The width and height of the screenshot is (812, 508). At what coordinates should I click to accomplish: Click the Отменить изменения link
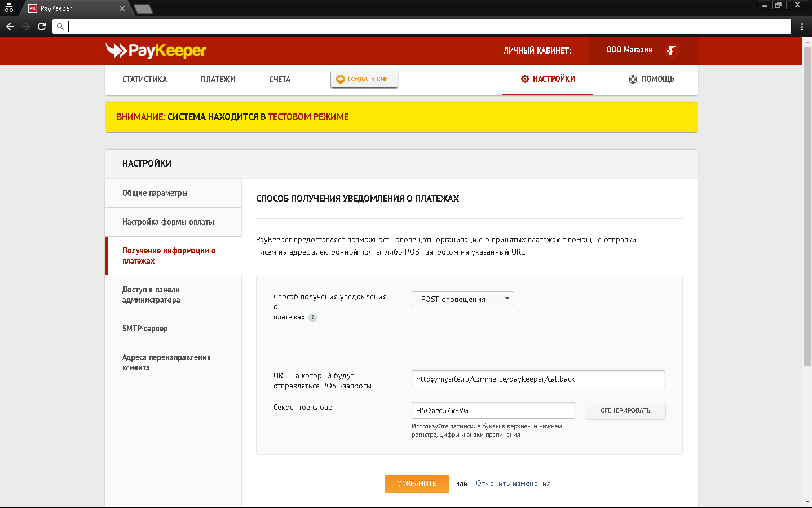coord(513,484)
